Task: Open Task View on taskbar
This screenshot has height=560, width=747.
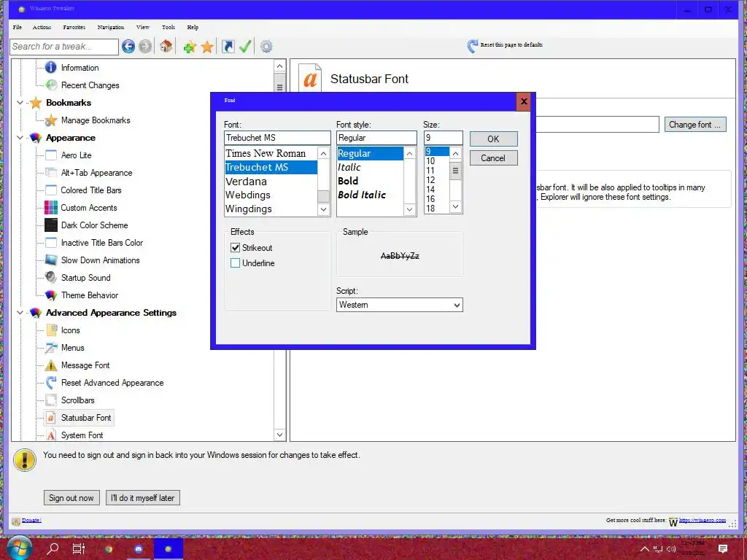Action: point(79,548)
